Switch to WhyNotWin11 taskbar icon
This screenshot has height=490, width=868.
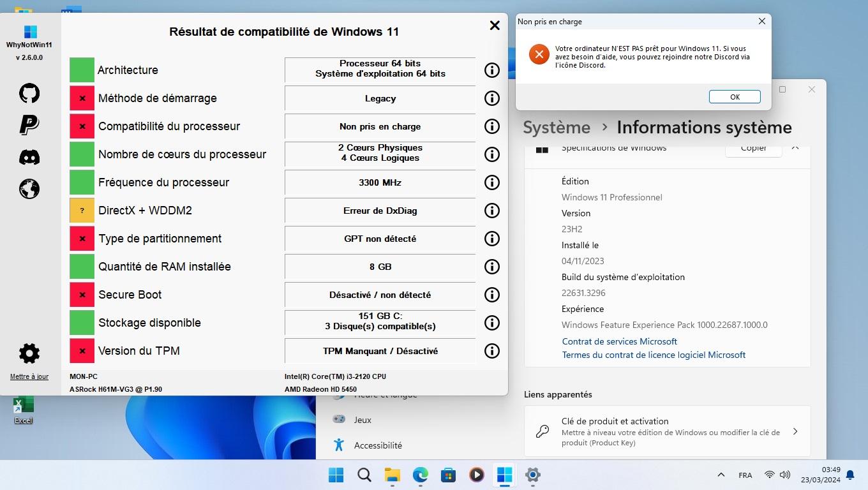pyautogui.click(x=504, y=475)
